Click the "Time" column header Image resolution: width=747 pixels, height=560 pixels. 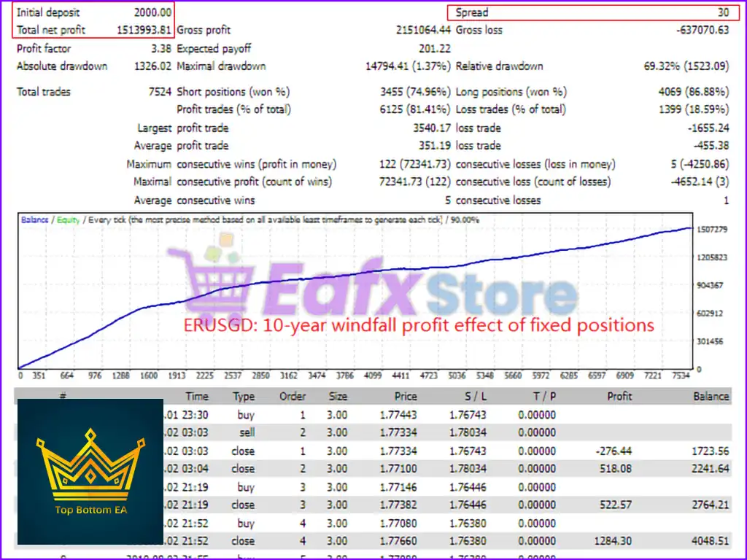pyautogui.click(x=197, y=396)
